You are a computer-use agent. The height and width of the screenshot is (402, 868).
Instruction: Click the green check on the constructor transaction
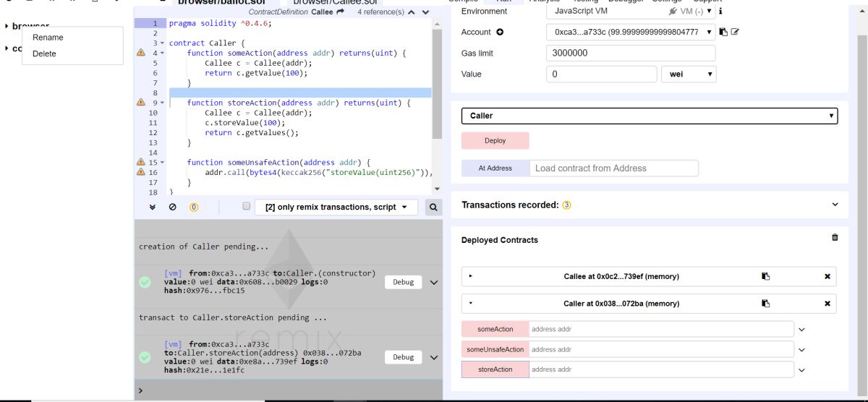click(145, 282)
